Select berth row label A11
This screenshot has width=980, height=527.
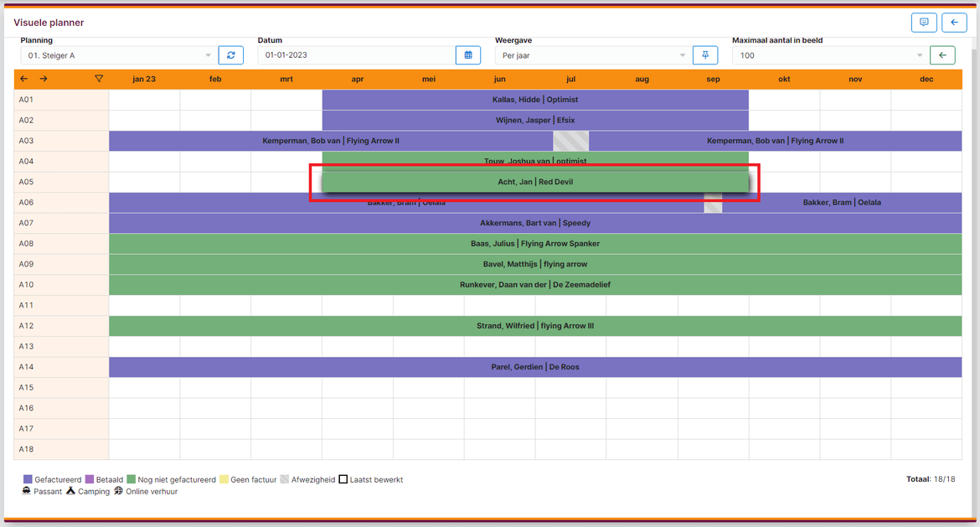tap(61, 305)
